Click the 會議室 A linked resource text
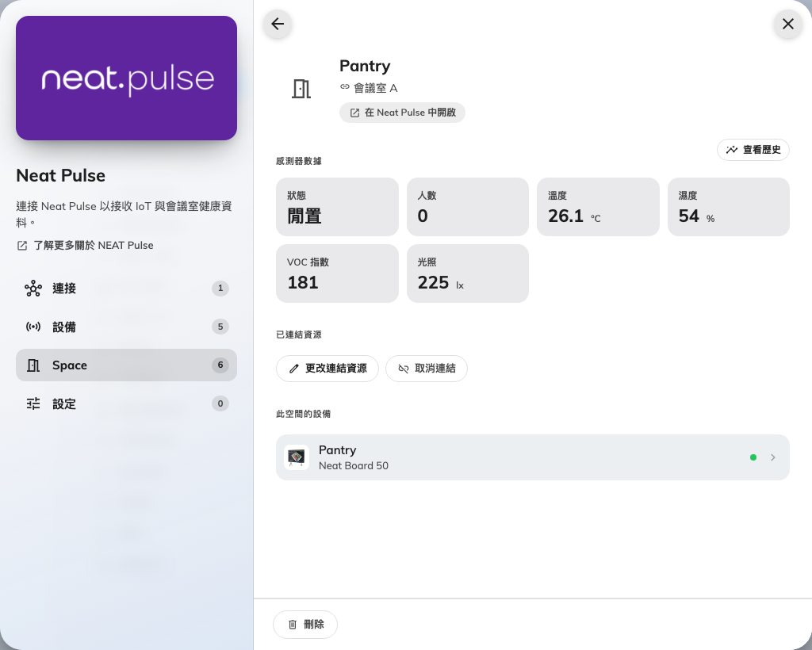The width and height of the screenshot is (812, 650). 375,88
